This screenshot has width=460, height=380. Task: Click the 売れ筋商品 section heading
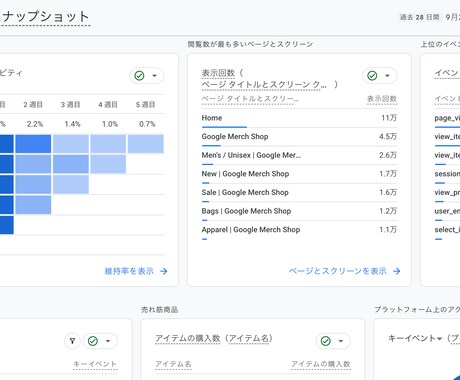click(159, 310)
